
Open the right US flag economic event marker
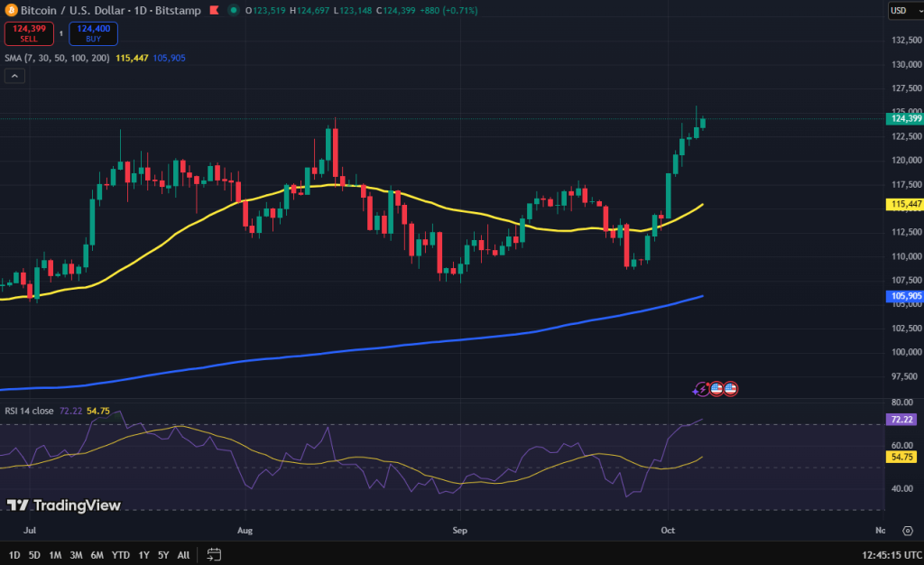(729, 389)
